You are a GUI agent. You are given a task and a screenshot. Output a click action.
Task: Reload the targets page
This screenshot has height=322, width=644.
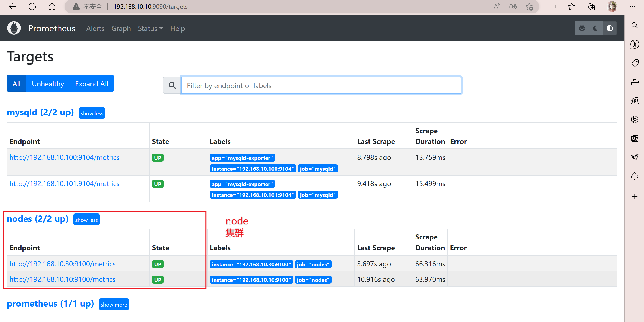[32, 7]
